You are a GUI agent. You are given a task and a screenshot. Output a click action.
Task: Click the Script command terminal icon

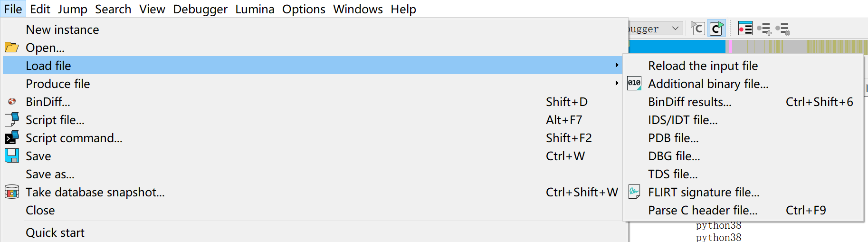11,137
